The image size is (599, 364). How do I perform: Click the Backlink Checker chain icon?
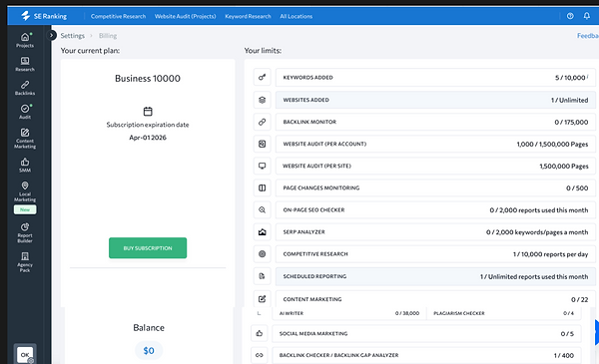point(260,355)
